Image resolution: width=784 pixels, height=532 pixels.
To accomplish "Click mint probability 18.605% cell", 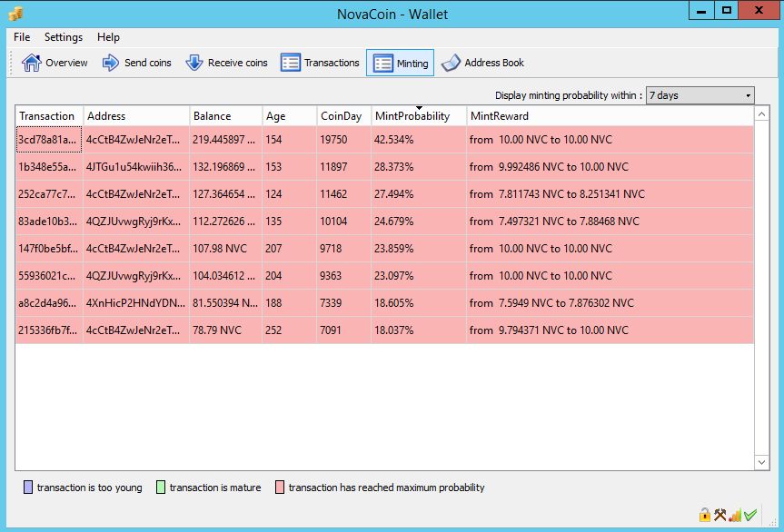I will (x=419, y=302).
